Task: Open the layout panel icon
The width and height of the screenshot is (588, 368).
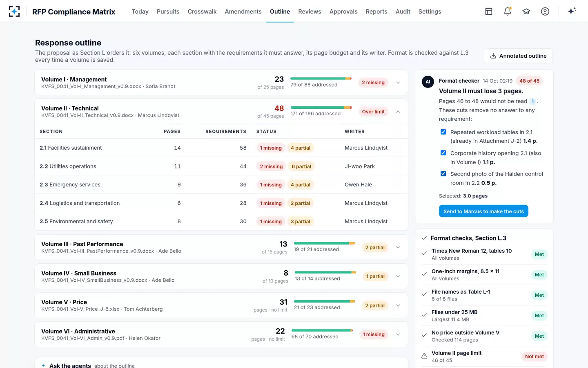Action: pos(489,11)
